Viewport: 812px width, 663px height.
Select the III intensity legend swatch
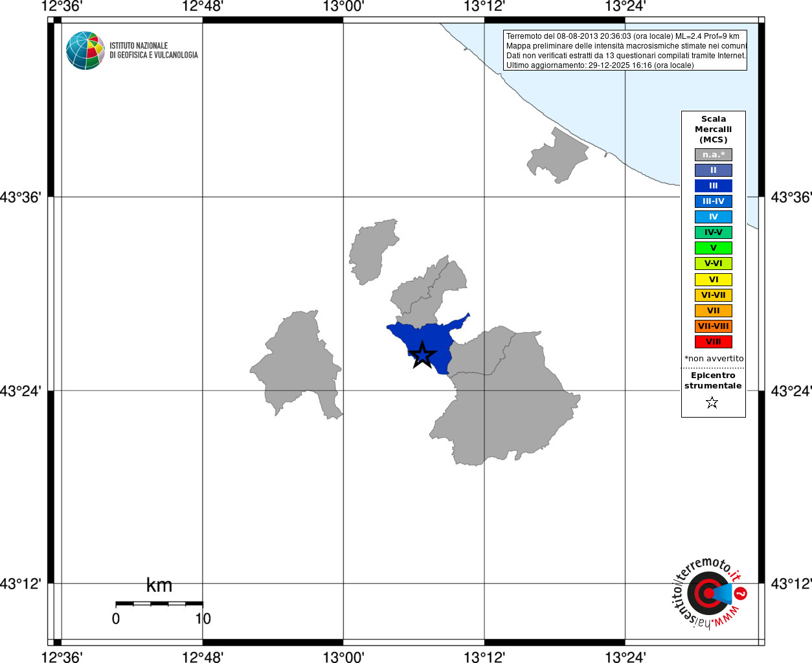(714, 186)
